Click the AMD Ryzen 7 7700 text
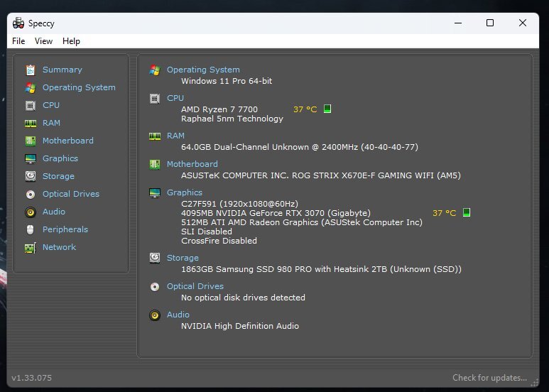549x392 pixels. [x=219, y=109]
